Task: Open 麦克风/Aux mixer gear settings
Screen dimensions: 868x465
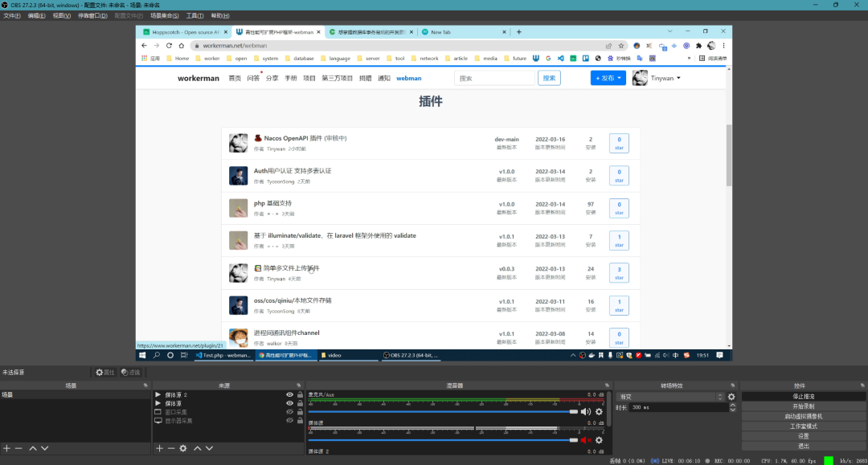Action: (x=599, y=412)
